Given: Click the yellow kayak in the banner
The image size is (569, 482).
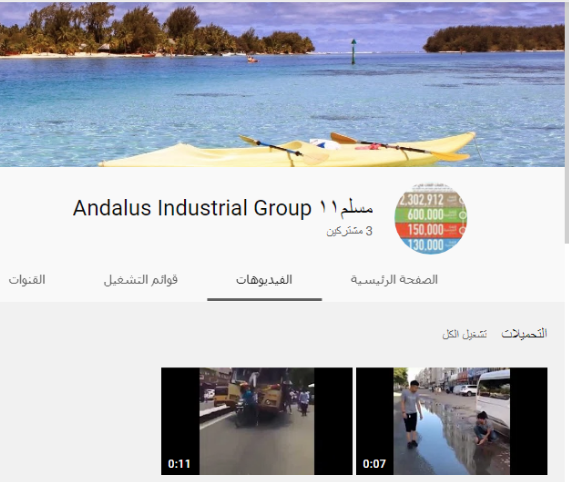Looking at the screenshot, I should click(287, 151).
